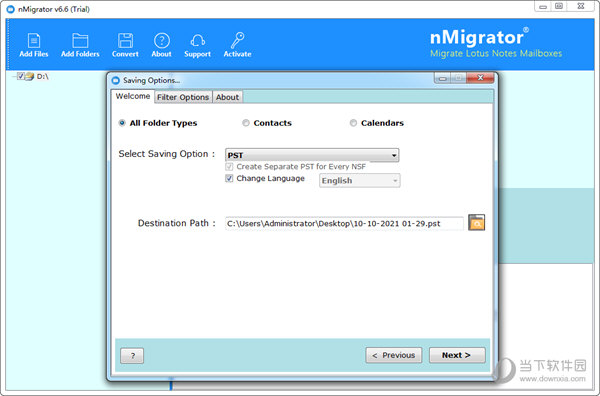Click the Destination Path input field
The height and width of the screenshot is (396, 600).
click(x=344, y=223)
